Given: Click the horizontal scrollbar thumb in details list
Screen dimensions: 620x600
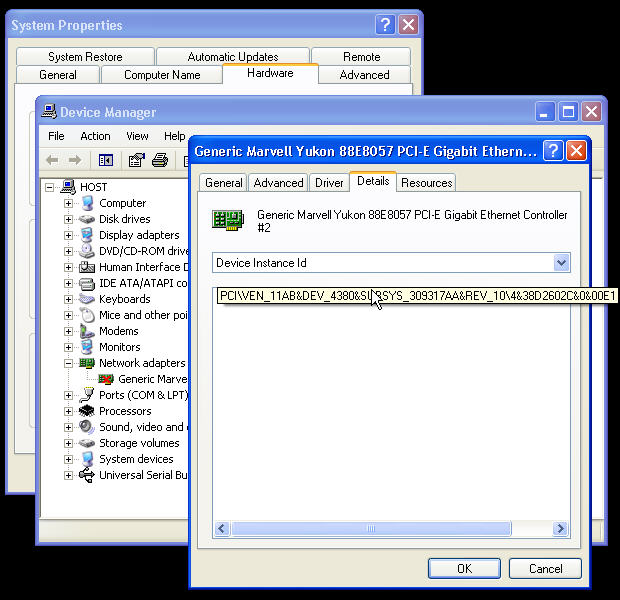Looking at the screenshot, I should 371,528.
